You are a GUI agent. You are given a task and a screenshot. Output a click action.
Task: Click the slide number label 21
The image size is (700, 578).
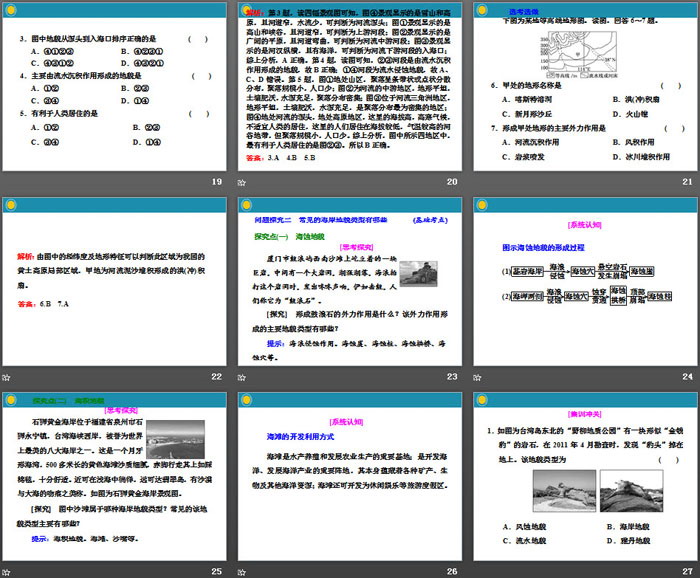point(684,181)
